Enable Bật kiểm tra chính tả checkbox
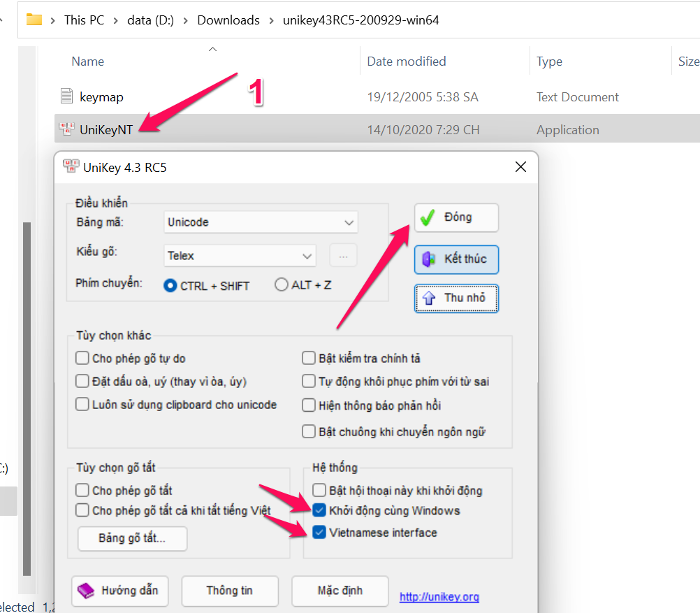Image resolution: width=700 pixels, height=613 pixels. point(309,359)
